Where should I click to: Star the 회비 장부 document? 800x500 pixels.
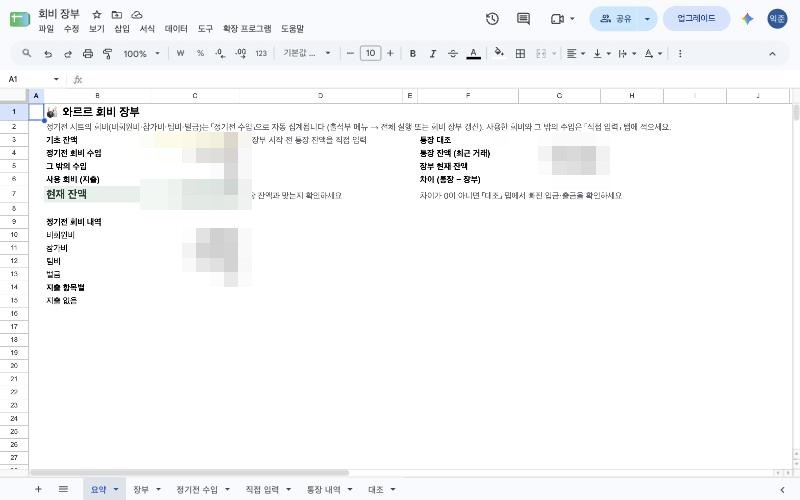click(x=96, y=15)
